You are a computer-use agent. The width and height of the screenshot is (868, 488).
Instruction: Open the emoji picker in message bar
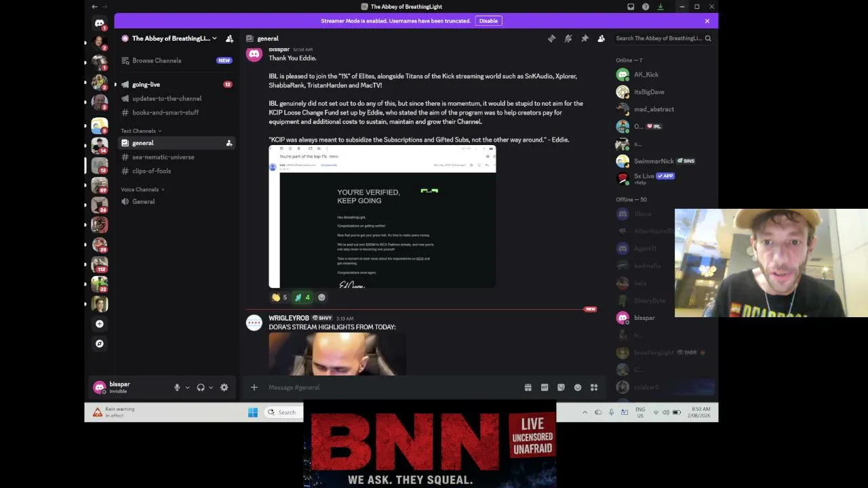(x=578, y=388)
